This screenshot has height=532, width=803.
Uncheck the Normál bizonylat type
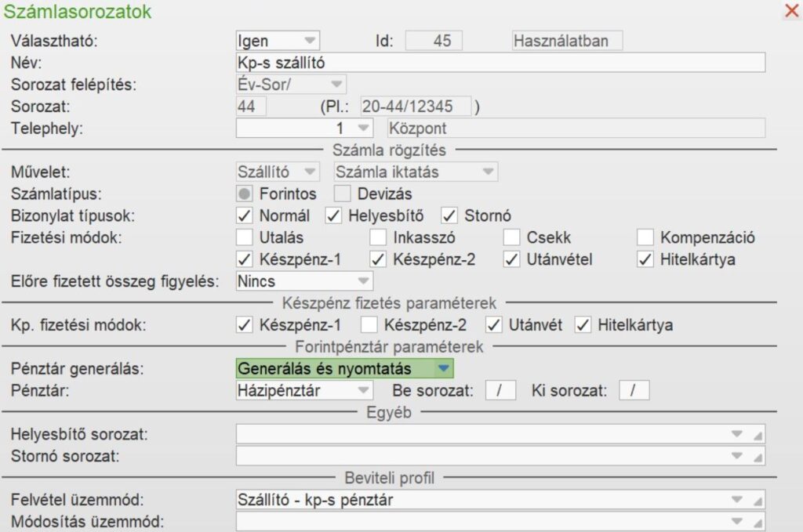[x=245, y=215]
